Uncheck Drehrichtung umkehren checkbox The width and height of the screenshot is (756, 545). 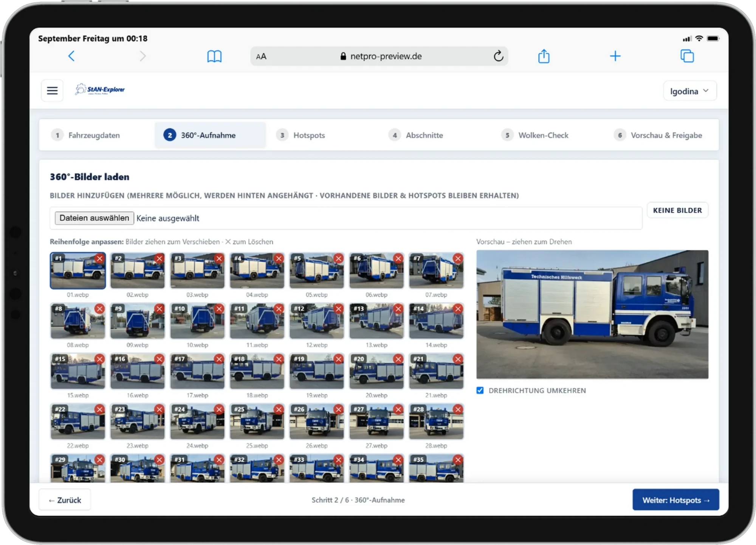coord(480,391)
